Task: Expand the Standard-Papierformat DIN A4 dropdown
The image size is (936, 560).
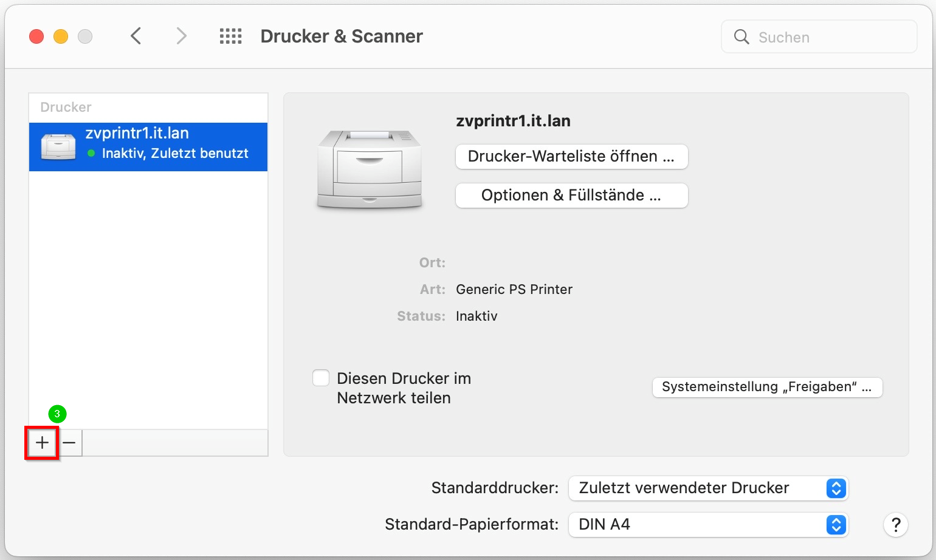Action: coord(708,525)
